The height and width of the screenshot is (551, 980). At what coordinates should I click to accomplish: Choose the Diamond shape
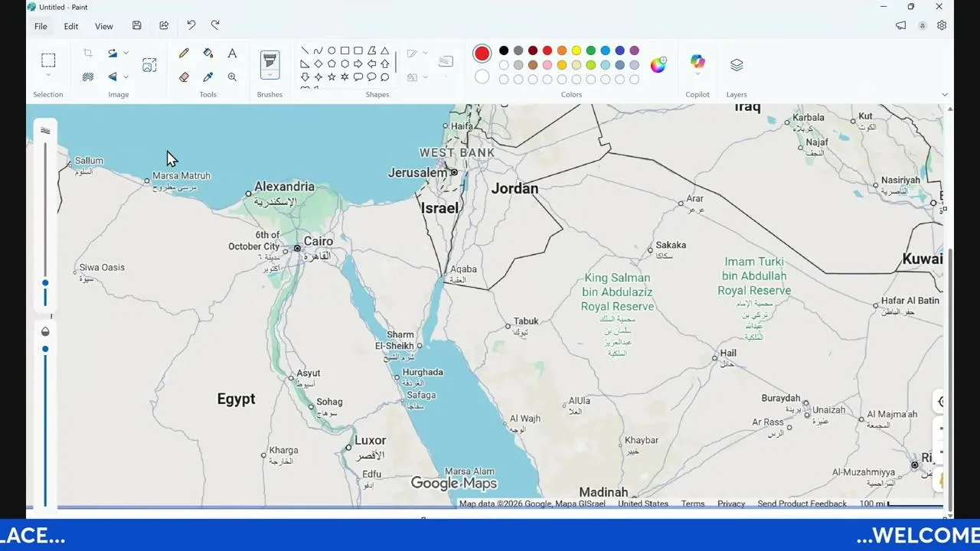click(318, 64)
